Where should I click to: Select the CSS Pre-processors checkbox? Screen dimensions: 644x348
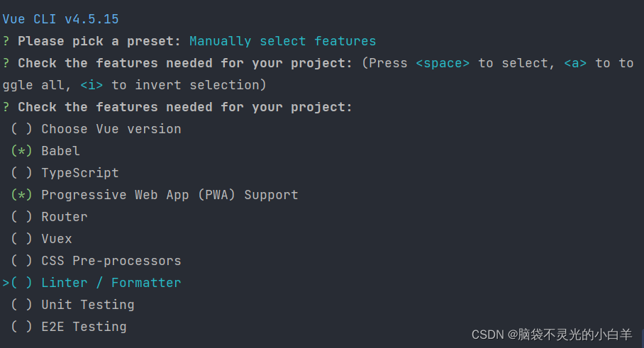tap(21, 261)
